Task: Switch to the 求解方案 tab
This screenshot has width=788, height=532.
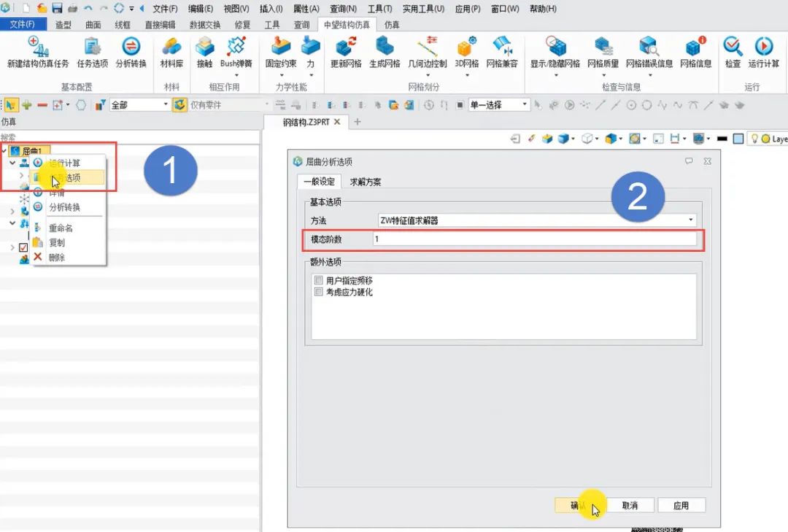Action: [x=365, y=182]
